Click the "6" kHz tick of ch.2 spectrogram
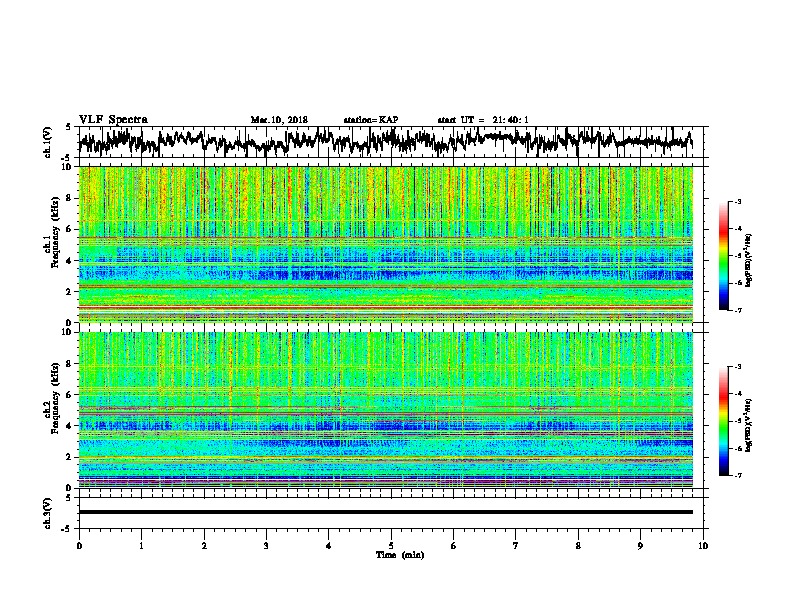Image resolution: width=792 pixels, height=612 pixels. click(x=69, y=394)
